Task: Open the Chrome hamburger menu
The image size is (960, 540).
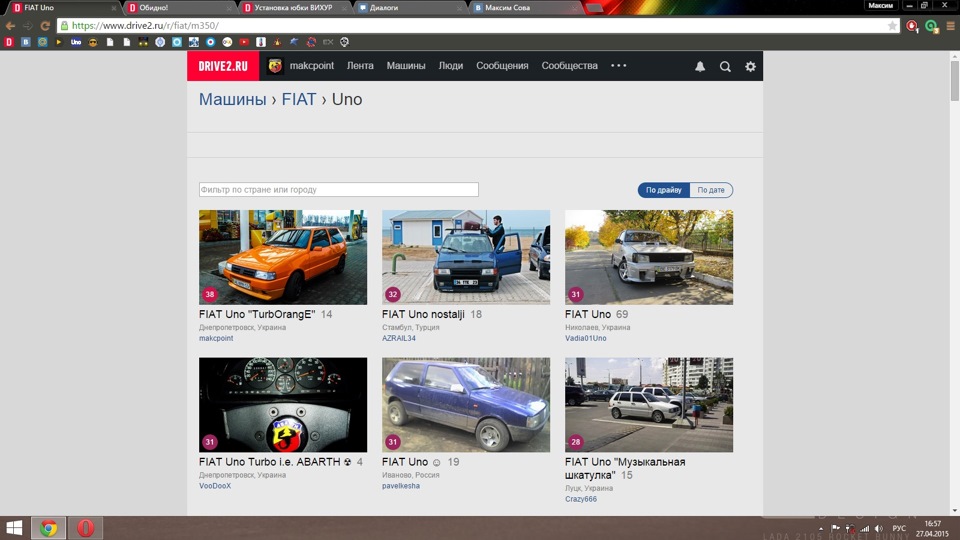Action: point(950,26)
